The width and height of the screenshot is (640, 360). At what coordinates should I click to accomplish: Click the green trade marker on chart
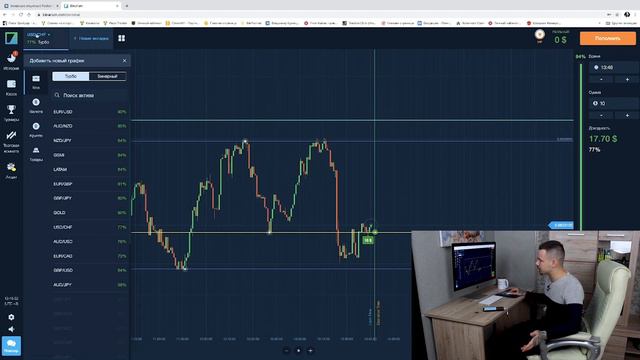point(368,240)
